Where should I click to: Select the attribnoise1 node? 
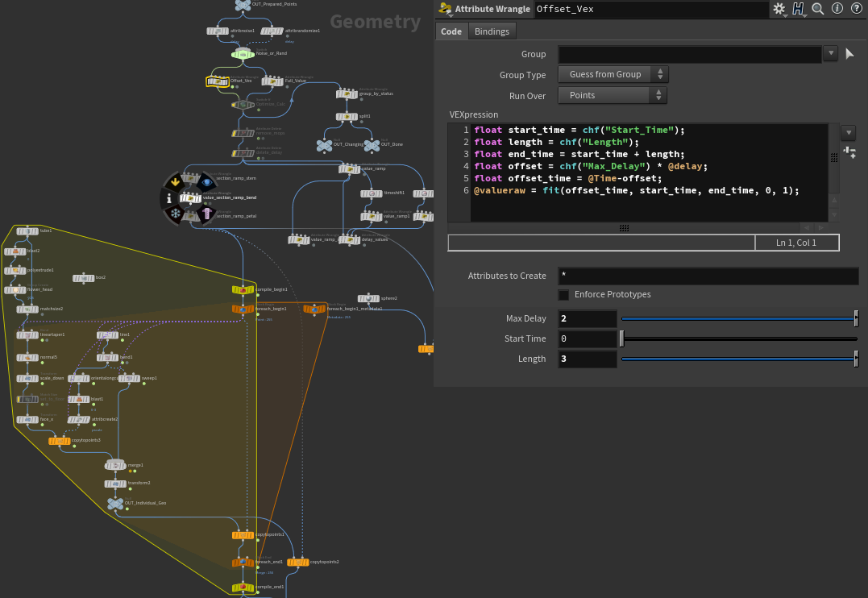tap(218, 31)
